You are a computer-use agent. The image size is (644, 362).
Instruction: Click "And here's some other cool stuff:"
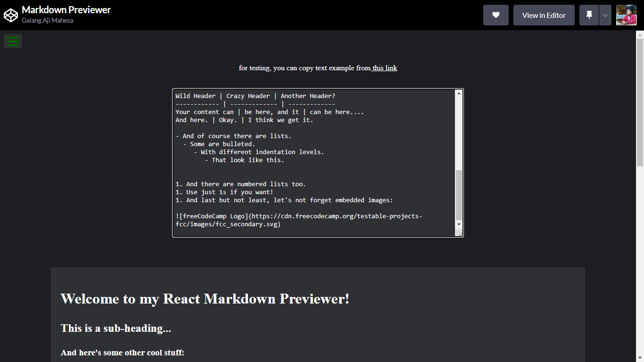point(123,353)
